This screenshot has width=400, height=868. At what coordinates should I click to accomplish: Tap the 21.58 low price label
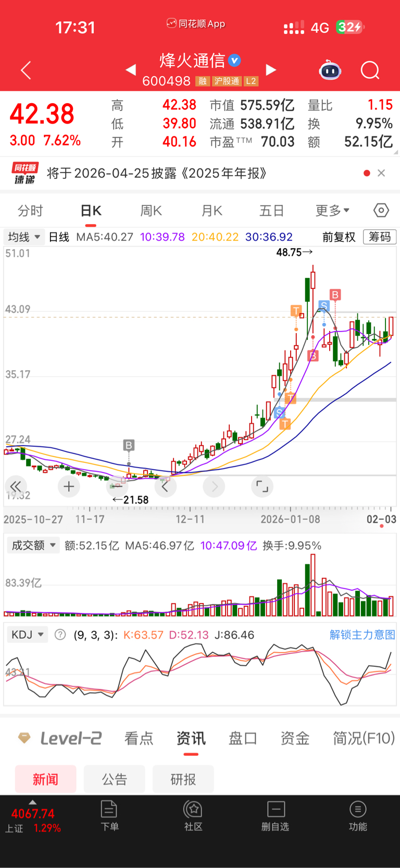click(130, 500)
